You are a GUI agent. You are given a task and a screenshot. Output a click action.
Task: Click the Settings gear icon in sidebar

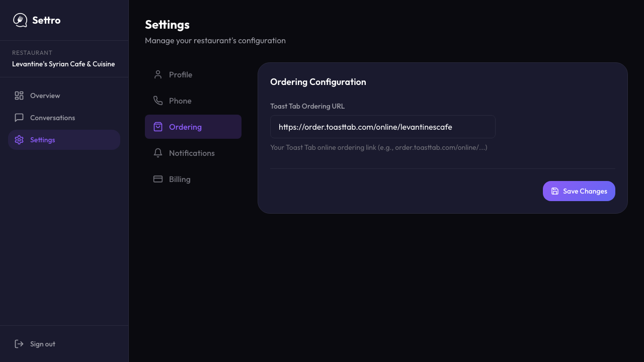coord(19,140)
